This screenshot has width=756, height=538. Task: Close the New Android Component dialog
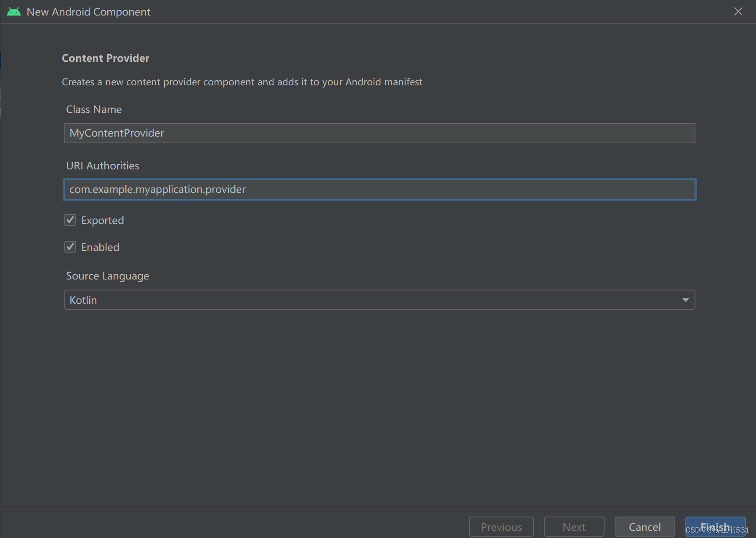tap(738, 12)
